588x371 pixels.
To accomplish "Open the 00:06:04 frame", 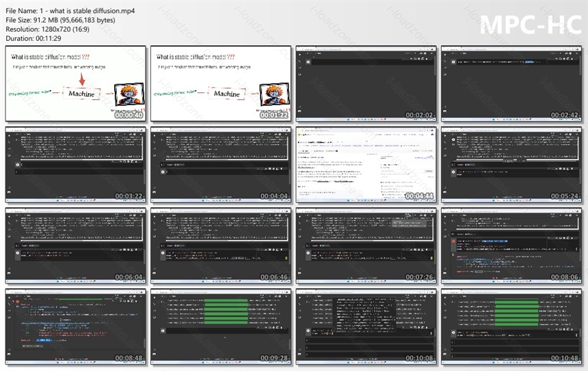I will pos(75,245).
